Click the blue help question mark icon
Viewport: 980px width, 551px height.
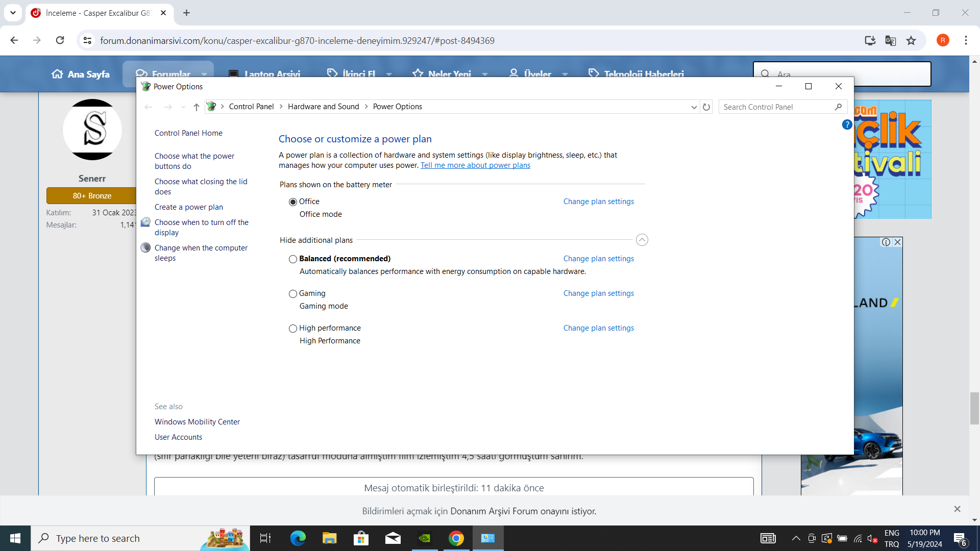tap(847, 124)
